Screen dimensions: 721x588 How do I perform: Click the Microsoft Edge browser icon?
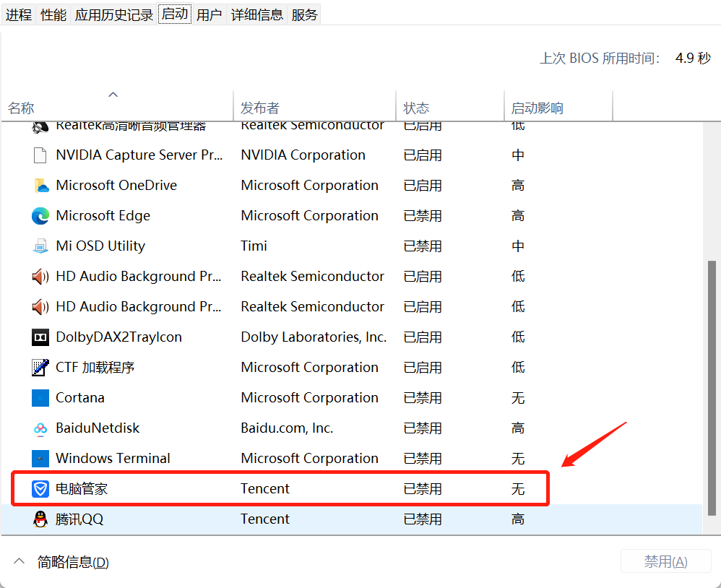click(x=40, y=216)
